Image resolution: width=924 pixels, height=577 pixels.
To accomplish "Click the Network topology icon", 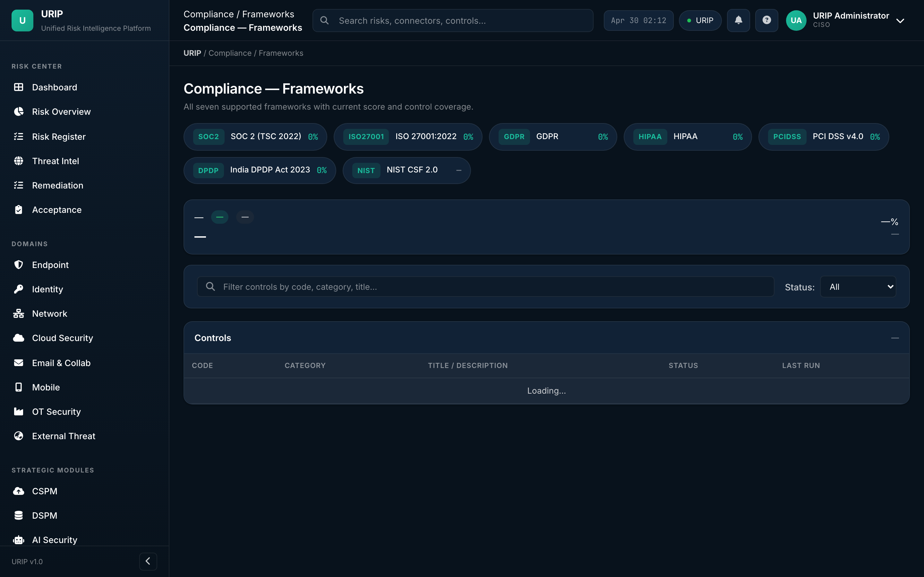I will 18,314.
